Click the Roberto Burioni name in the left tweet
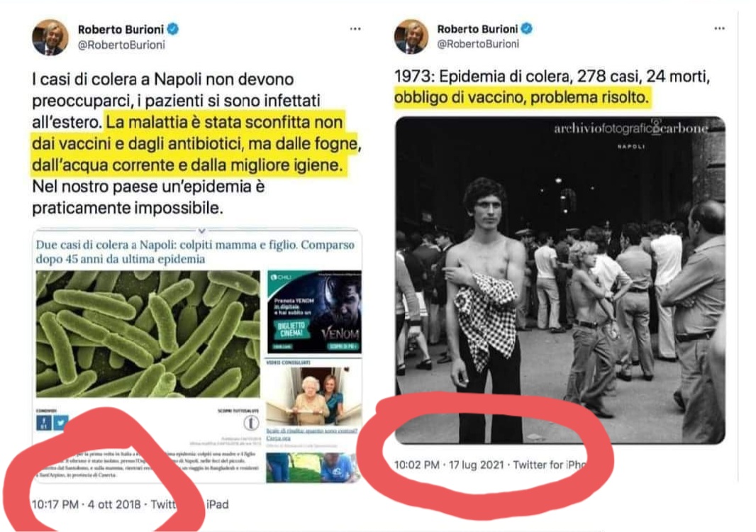 121,29
